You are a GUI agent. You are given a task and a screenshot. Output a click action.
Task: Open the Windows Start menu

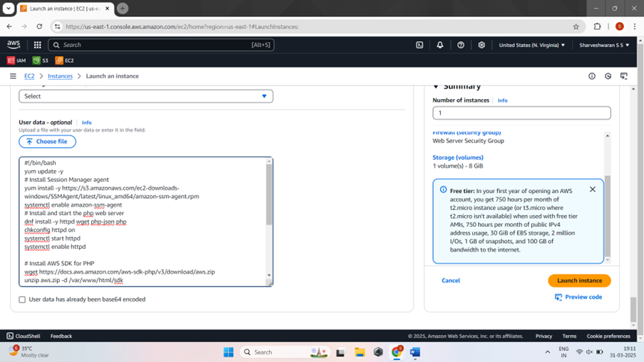[228, 352]
